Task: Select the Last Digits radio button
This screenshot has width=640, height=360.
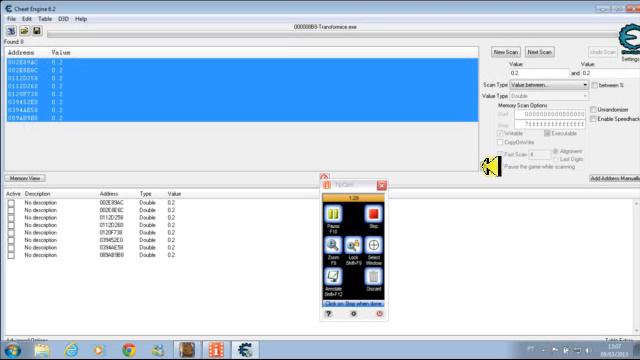Action: (x=556, y=159)
